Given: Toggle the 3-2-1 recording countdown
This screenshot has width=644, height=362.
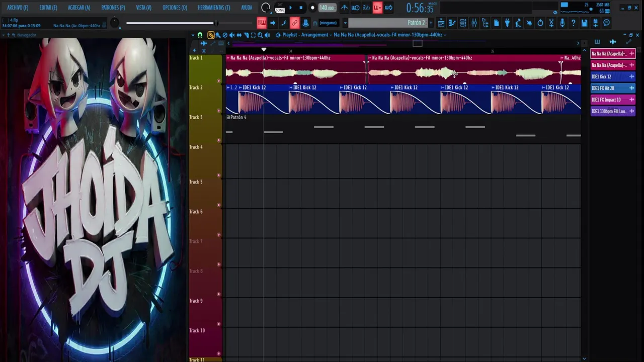Looking at the screenshot, I should point(366,8).
